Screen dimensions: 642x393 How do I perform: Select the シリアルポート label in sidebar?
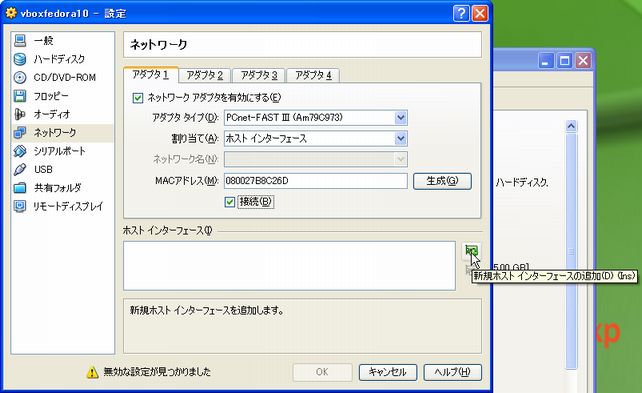click(x=59, y=151)
